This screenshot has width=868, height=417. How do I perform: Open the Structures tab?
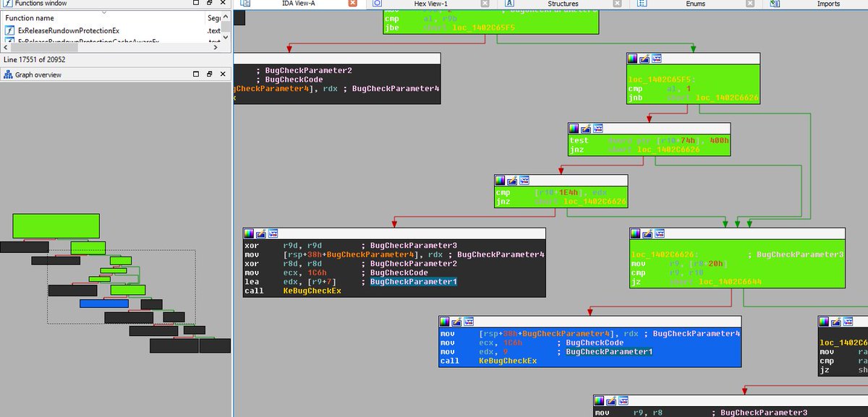pos(563,4)
